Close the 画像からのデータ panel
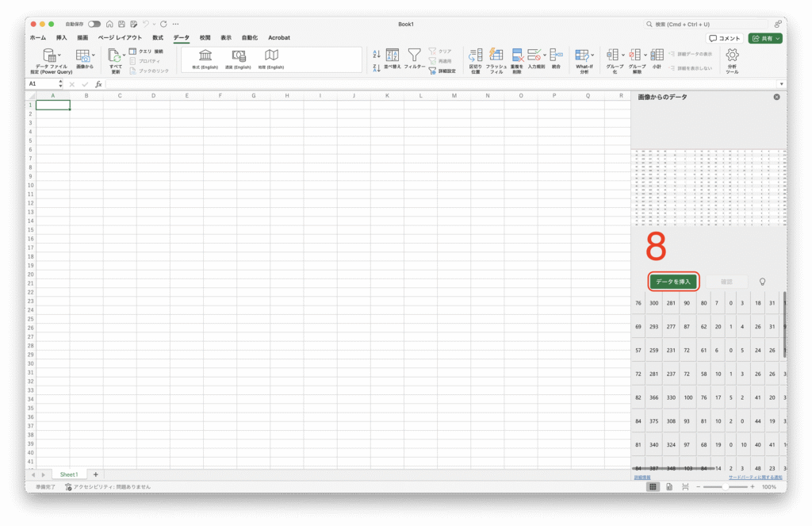Image resolution: width=812 pixels, height=526 pixels. tap(777, 97)
